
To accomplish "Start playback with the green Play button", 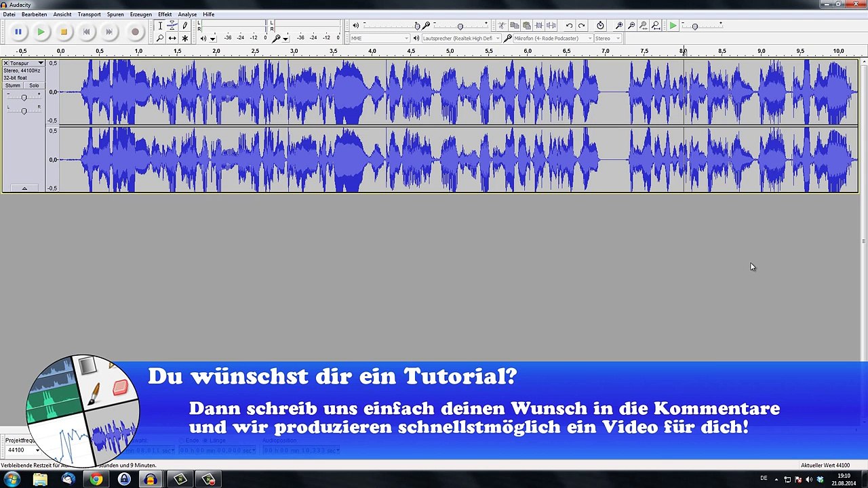I will pos(41,32).
